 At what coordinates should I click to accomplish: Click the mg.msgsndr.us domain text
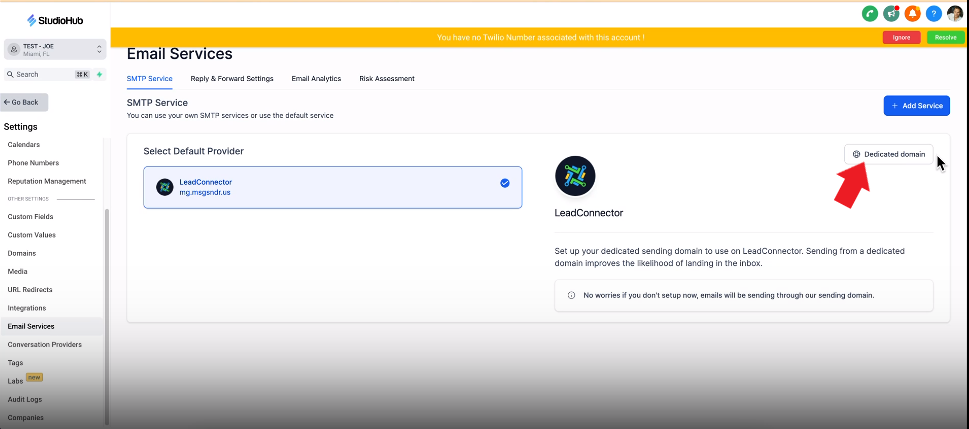coord(205,192)
